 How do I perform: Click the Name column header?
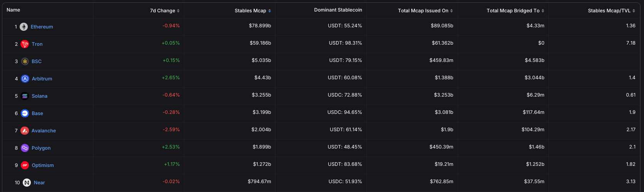click(x=13, y=10)
